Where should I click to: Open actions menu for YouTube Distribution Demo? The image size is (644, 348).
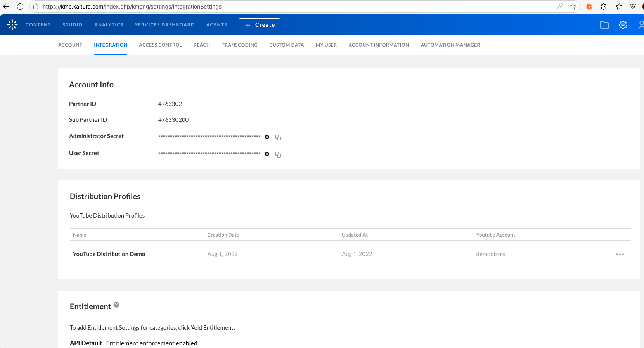point(620,254)
